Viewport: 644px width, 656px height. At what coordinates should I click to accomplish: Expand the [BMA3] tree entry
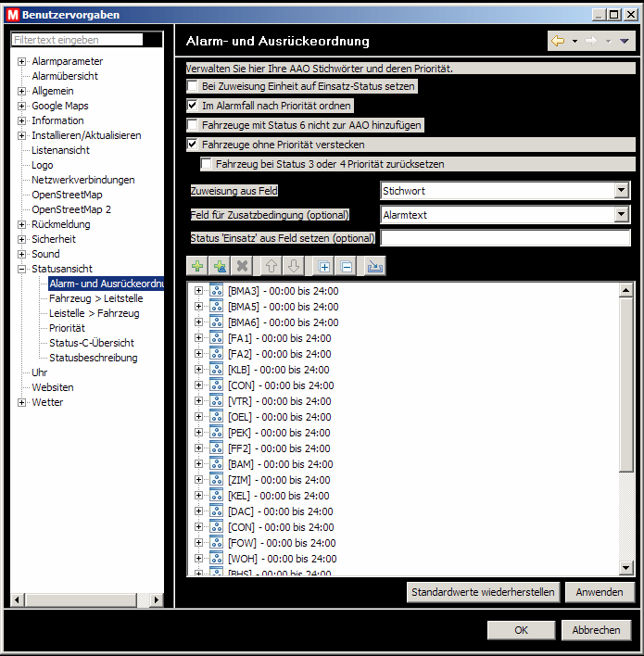point(198,291)
